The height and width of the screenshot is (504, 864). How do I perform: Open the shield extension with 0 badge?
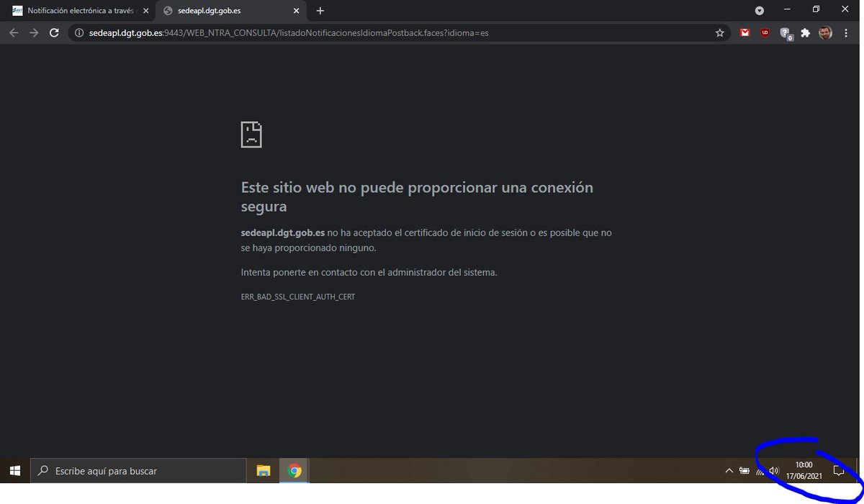coord(786,34)
